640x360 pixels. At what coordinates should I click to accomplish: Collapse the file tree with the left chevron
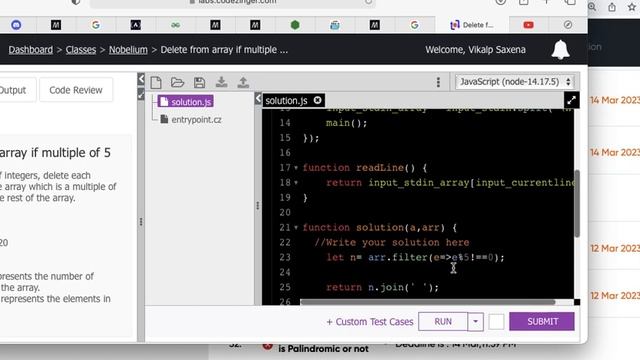coord(258,98)
